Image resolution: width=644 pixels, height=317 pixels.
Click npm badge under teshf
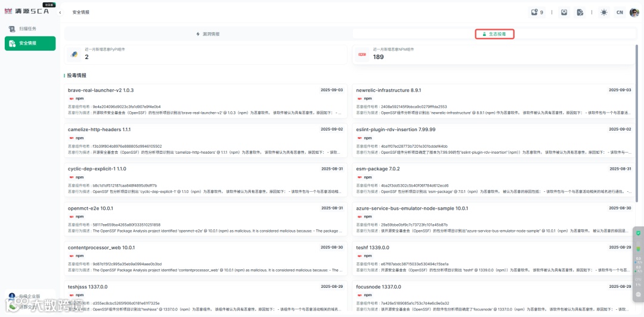point(365,256)
